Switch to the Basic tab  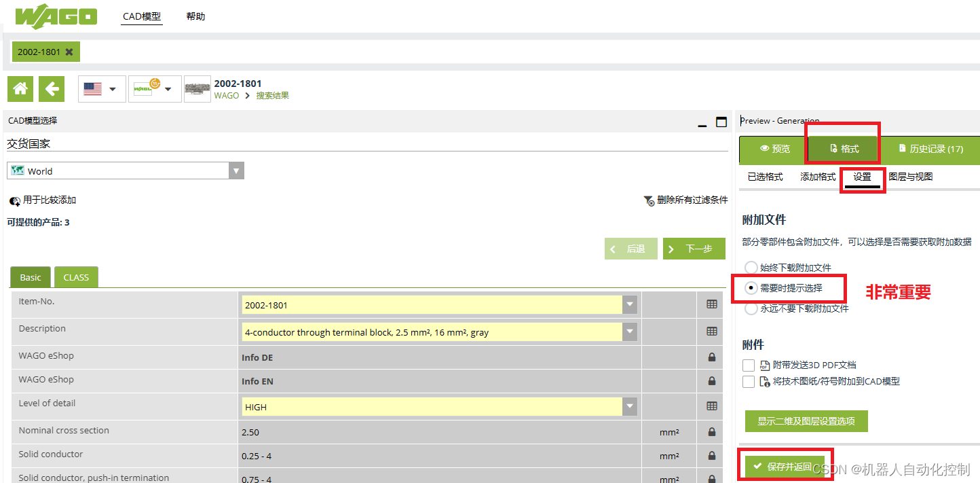pyautogui.click(x=31, y=277)
